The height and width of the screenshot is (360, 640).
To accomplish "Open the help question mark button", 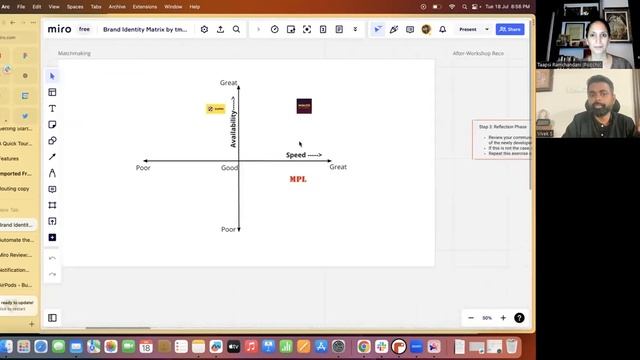I will coord(519,318).
